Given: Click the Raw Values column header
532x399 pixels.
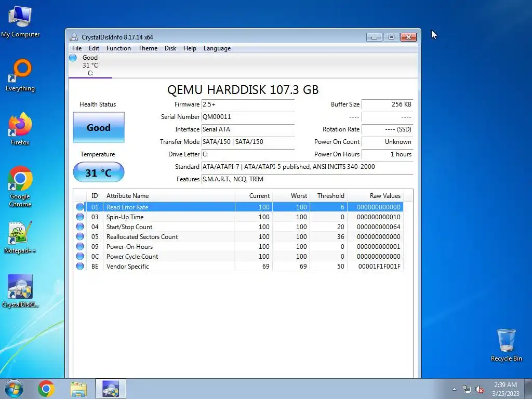Looking at the screenshot, I should tap(375, 196).
